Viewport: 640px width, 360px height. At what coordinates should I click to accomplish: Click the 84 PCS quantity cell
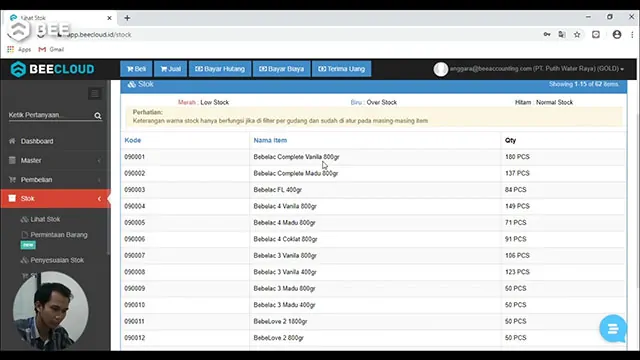point(516,190)
